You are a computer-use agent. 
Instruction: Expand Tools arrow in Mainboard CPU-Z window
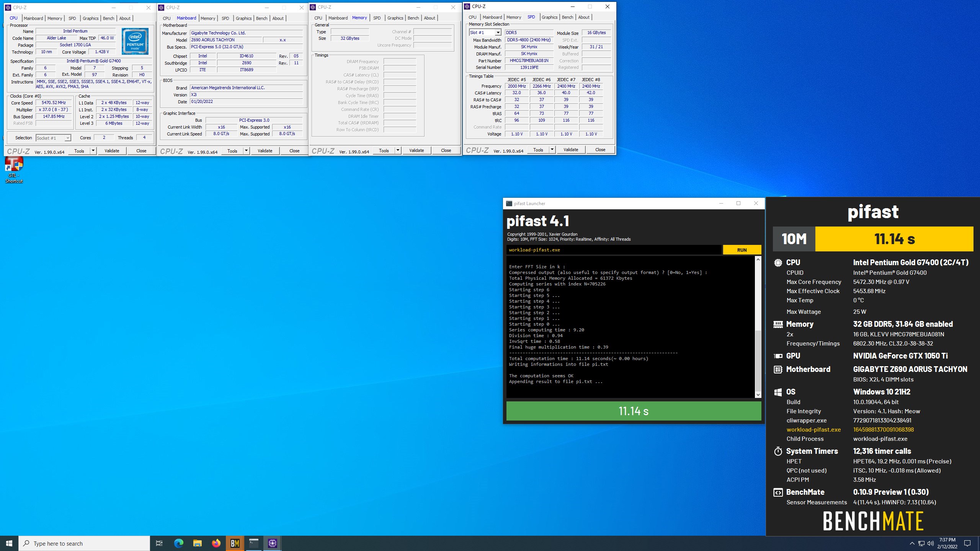(246, 151)
